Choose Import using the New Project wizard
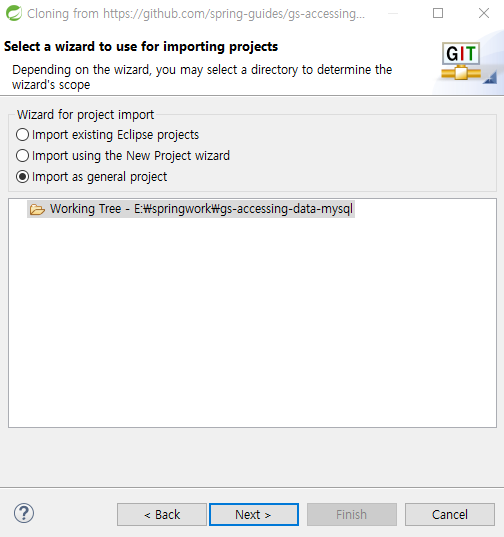Image resolution: width=504 pixels, height=537 pixels. [123, 156]
